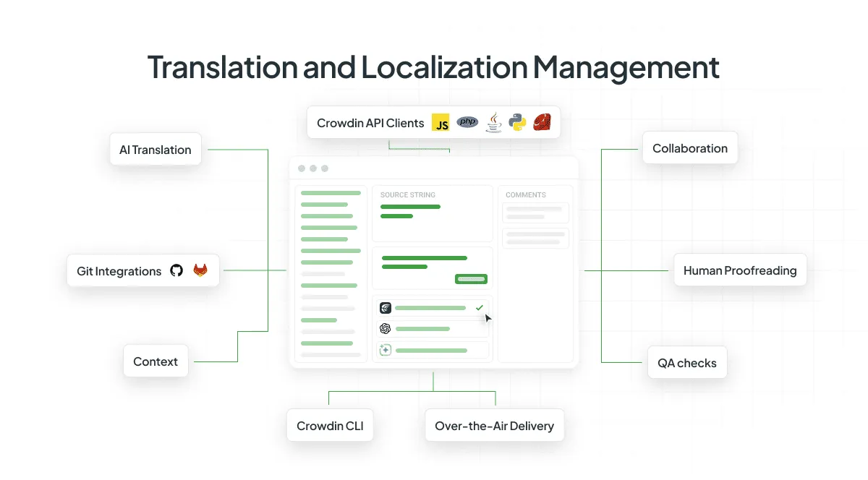Toggle the green checkmark on the top suggestion
Screen dimensions: 868x480
(479, 307)
